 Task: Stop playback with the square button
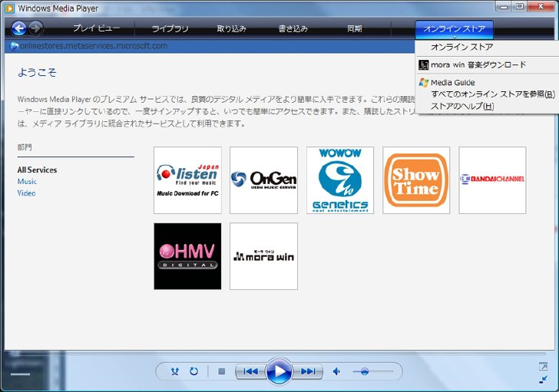[x=221, y=372]
